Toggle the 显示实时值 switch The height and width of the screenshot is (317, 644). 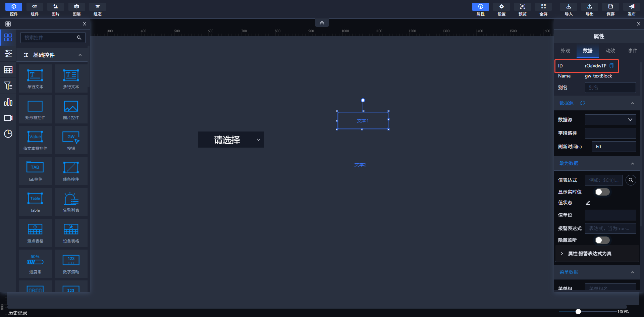click(602, 192)
